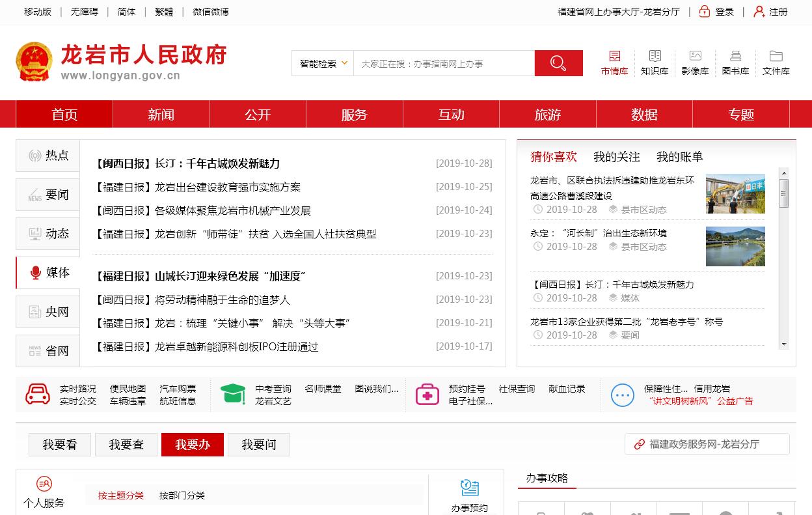This screenshot has height=515, width=812.
Task: Click the red car traffic services icon
Action: 38,395
